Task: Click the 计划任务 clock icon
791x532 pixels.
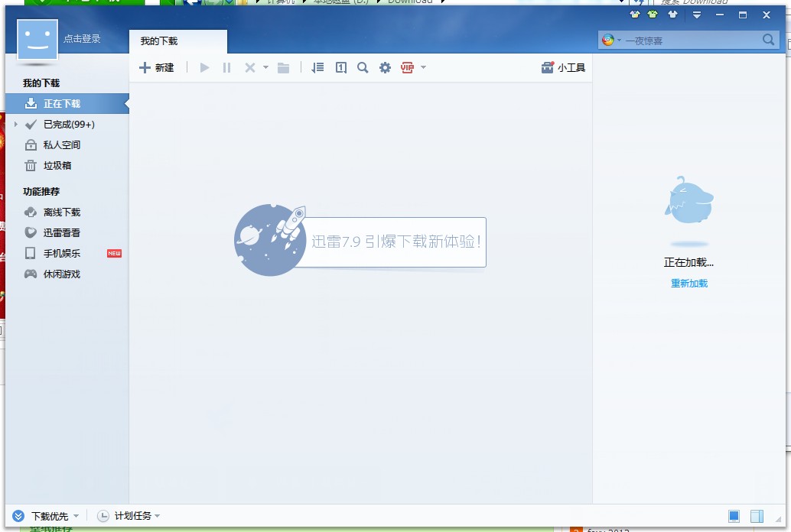Action: [103, 516]
